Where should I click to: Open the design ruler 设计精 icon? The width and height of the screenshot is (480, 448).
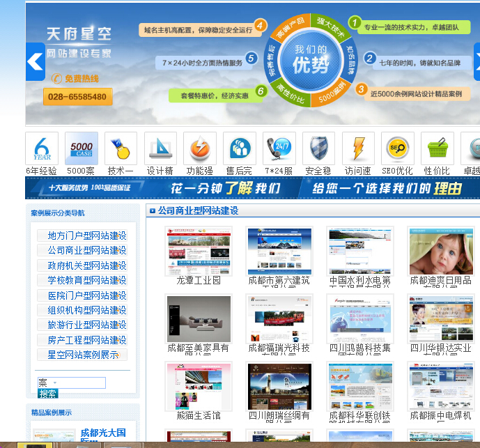tap(160, 148)
